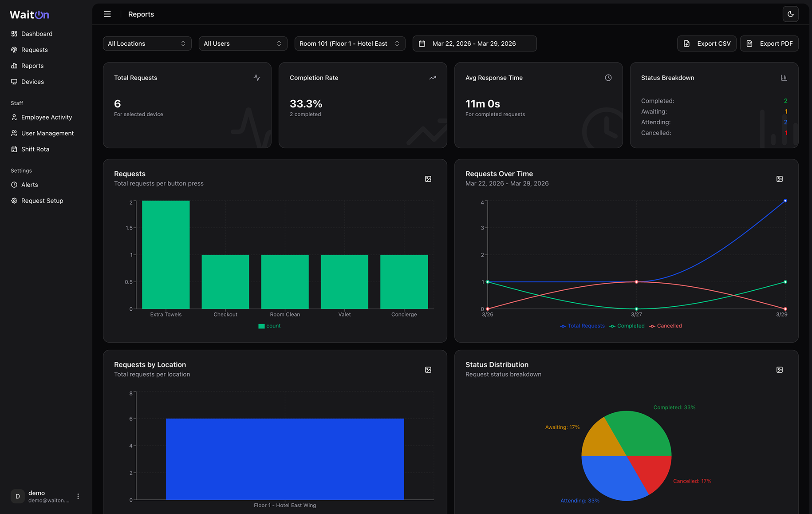The image size is (812, 514).
Task: Save Requests Over Time chart image
Action: 779,179
